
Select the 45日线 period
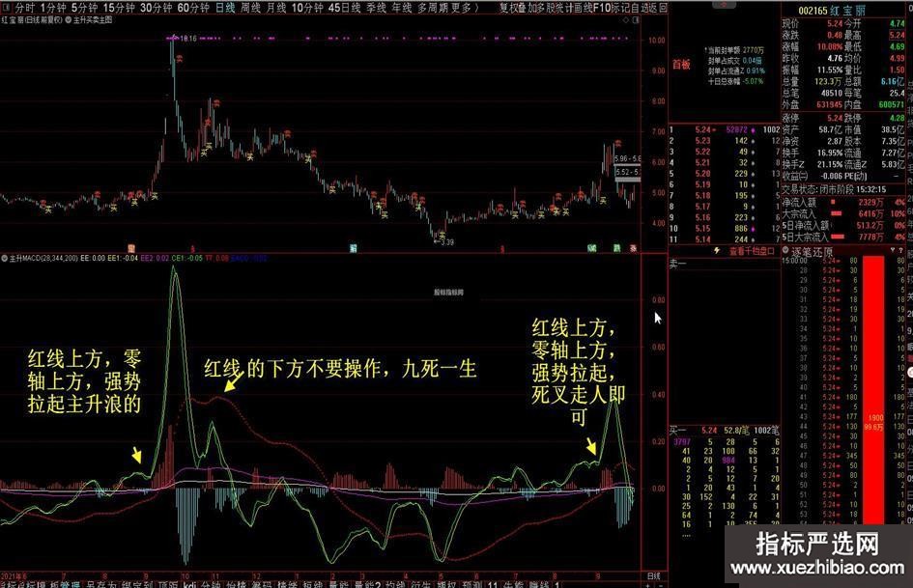(x=345, y=8)
